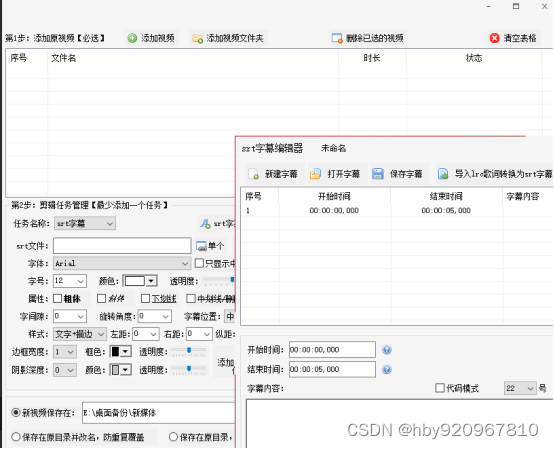Click the end time 00:00:05,000 input field
Image resolution: width=554 pixels, height=449 pixels.
pos(332,369)
